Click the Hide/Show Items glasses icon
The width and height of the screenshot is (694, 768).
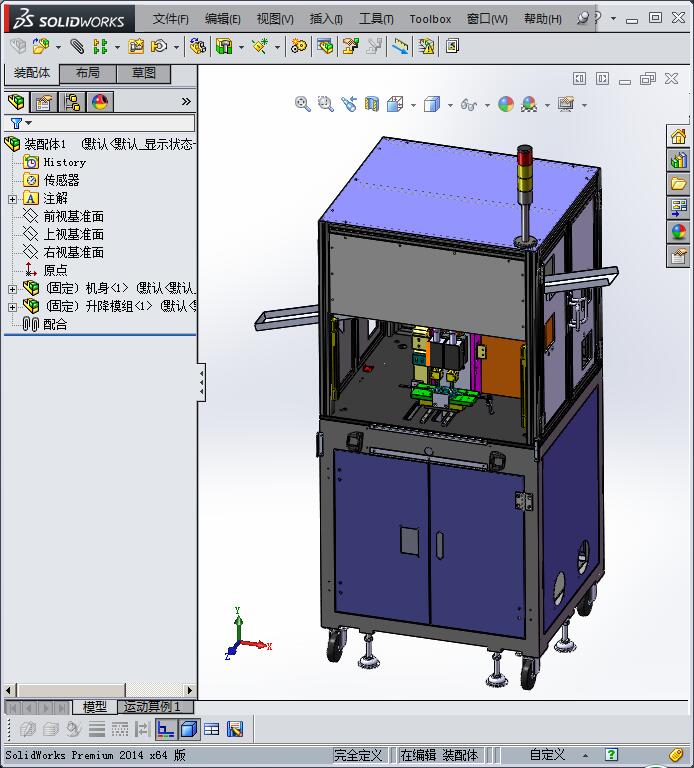(x=469, y=104)
